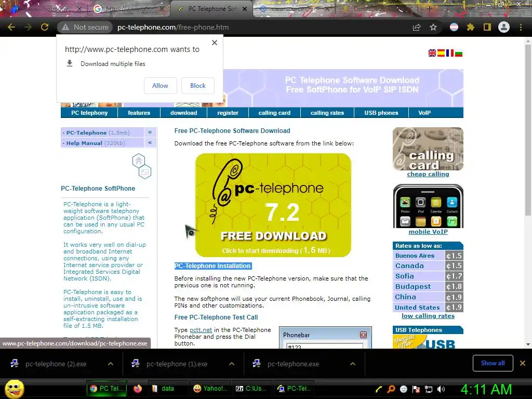Bookmark this page with star icon
The image size is (532, 399).
433,27
